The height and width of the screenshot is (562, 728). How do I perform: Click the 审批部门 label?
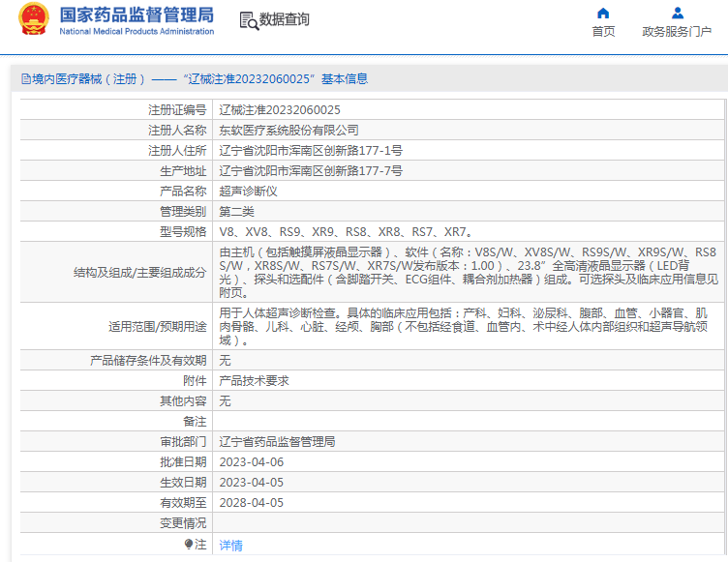click(x=183, y=442)
